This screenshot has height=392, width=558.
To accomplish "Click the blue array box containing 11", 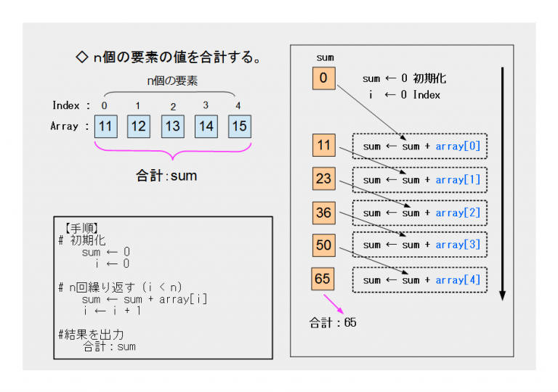I will point(106,126).
